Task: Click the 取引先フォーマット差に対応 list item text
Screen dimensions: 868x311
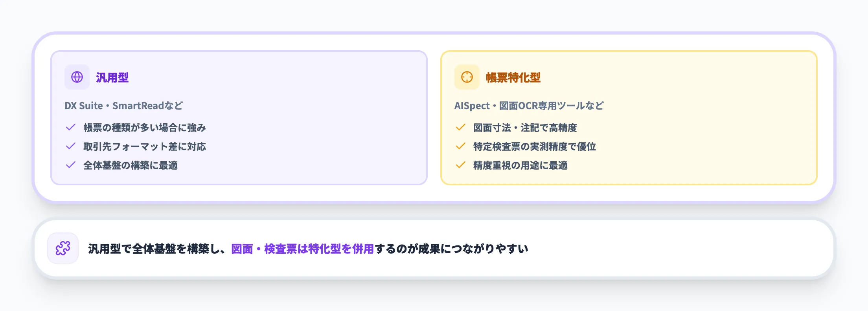Action: (144, 146)
